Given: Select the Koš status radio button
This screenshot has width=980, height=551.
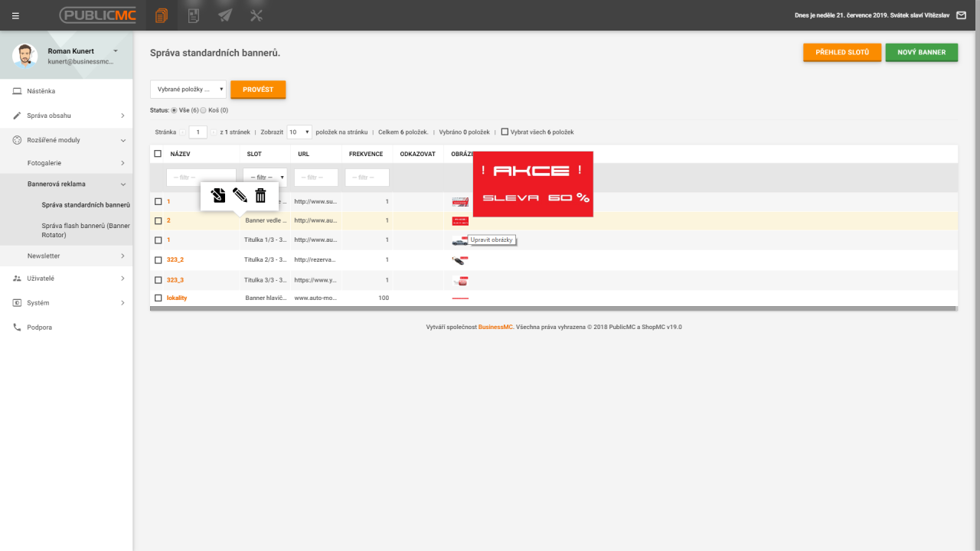Looking at the screenshot, I should coord(203,110).
